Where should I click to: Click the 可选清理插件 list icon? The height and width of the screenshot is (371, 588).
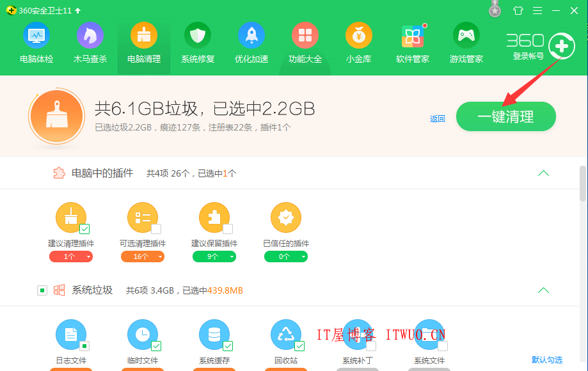143,217
